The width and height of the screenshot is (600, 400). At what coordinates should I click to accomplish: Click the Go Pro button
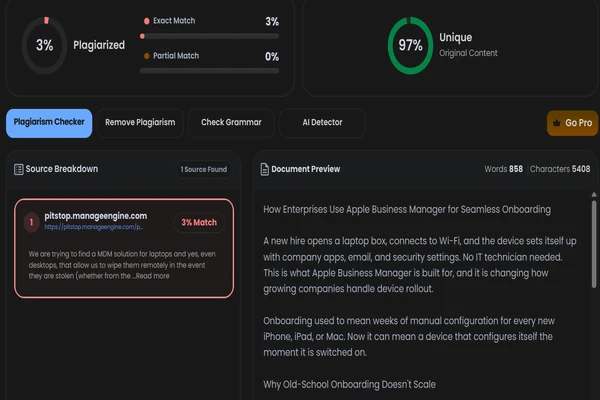pos(572,123)
